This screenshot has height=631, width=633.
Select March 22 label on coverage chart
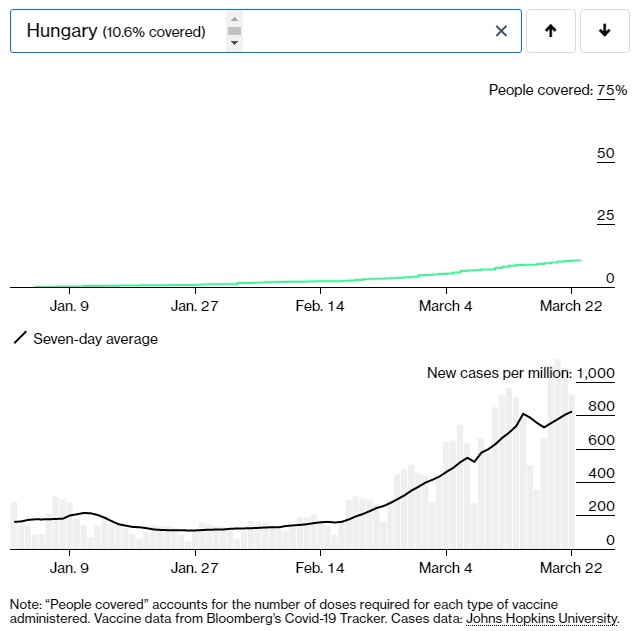point(570,306)
